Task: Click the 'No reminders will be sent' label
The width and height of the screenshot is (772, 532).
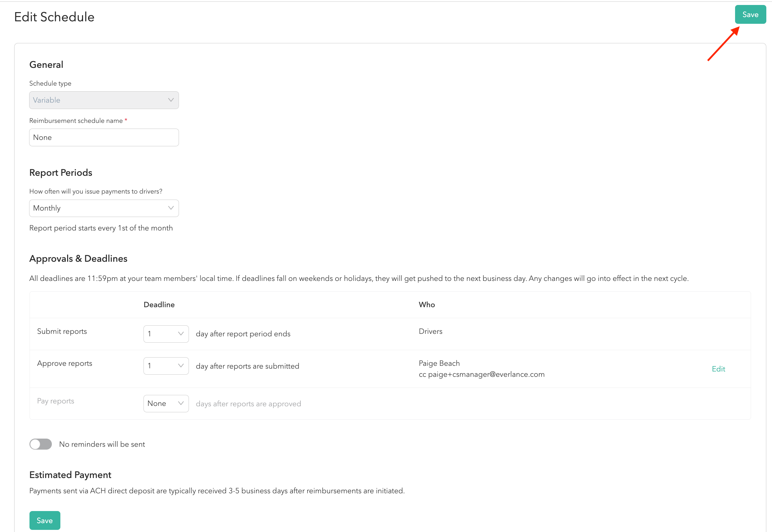Action: click(x=102, y=444)
